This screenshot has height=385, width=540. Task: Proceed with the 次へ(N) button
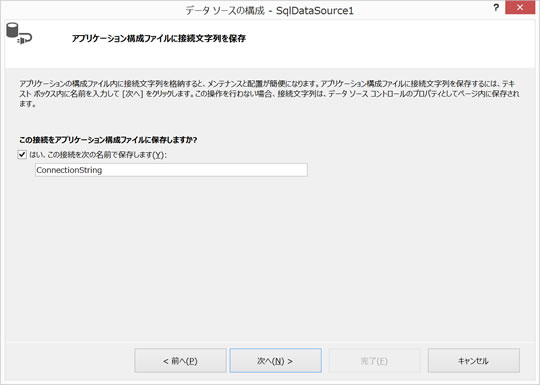[276, 361]
